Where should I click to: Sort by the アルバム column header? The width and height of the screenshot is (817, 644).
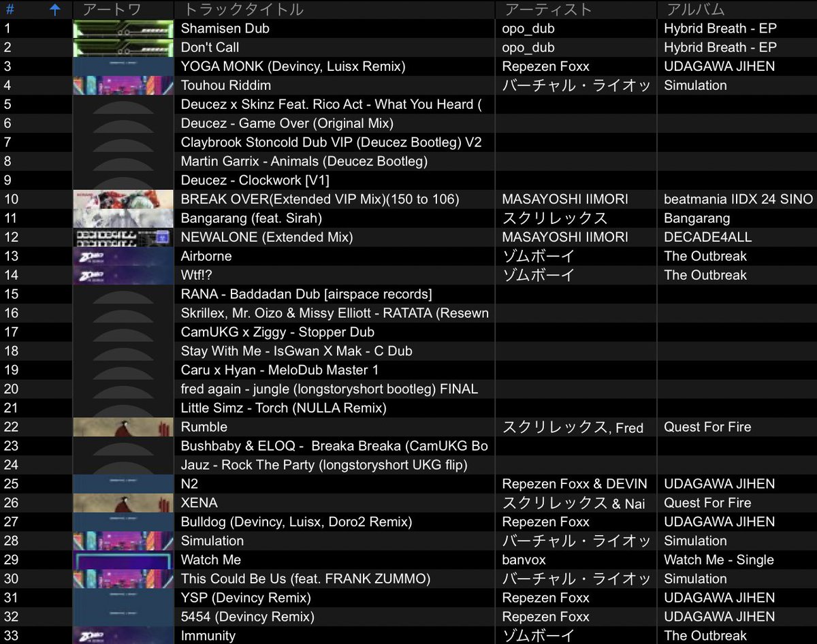click(x=688, y=10)
